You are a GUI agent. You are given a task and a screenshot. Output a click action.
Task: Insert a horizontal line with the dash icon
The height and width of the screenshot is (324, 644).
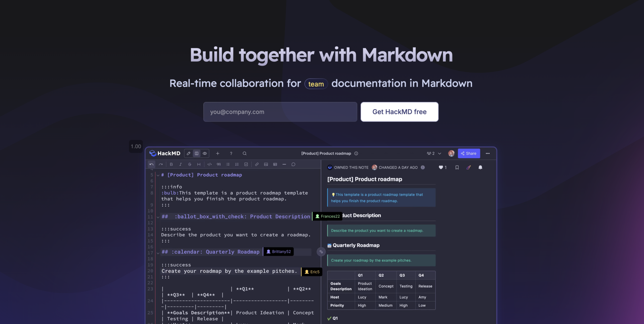[x=284, y=164]
